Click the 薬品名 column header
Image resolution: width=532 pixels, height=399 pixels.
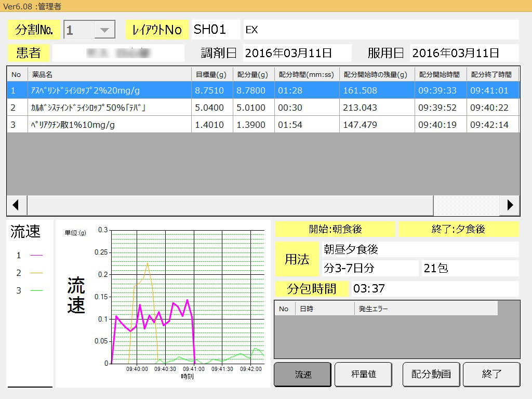tap(109, 74)
